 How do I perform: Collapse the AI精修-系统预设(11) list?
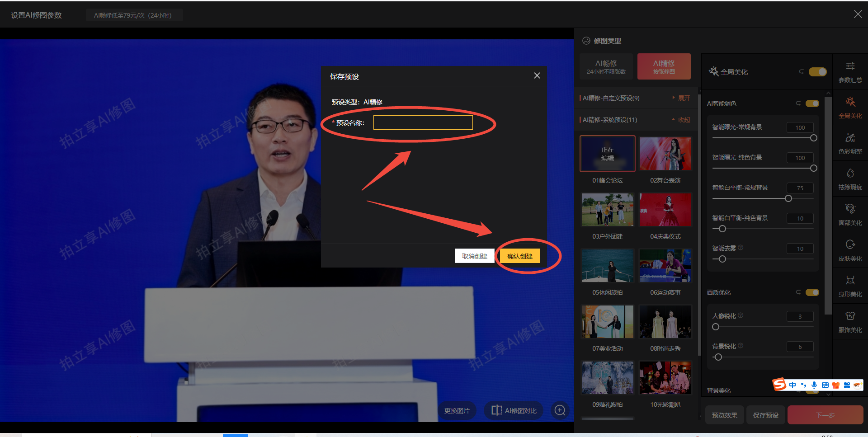pyautogui.click(x=681, y=120)
